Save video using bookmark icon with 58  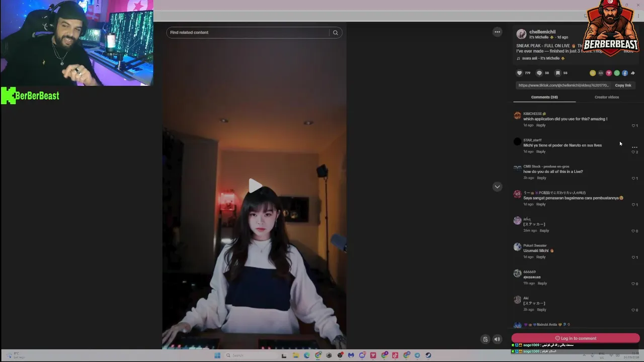pyautogui.click(x=558, y=73)
